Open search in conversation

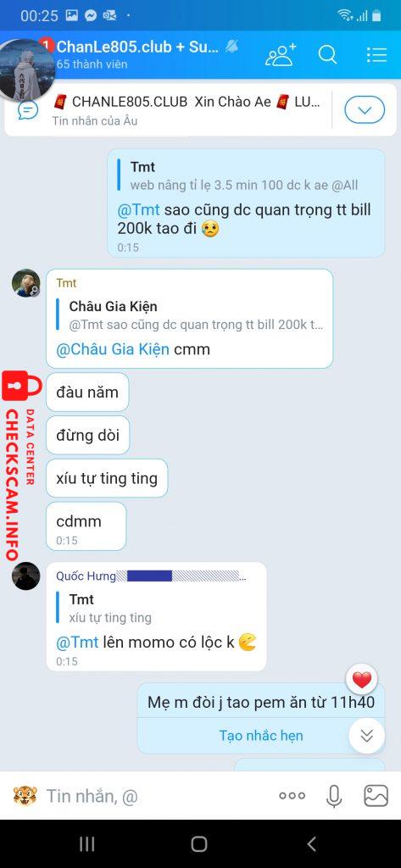point(328,54)
